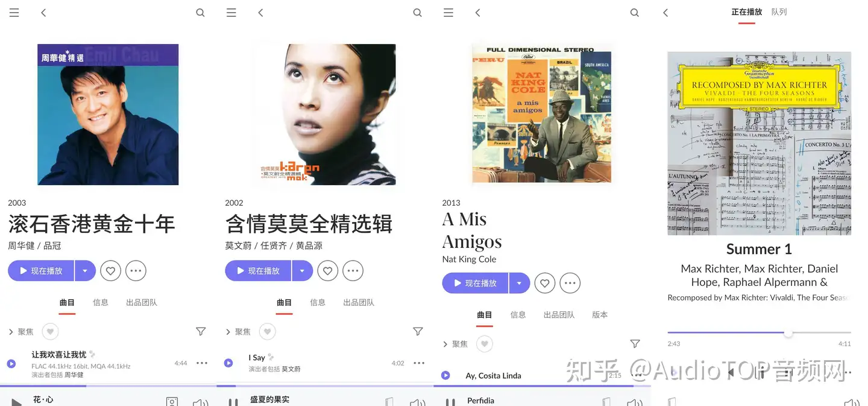
Task: Play I Say via its play icon
Action: (228, 363)
